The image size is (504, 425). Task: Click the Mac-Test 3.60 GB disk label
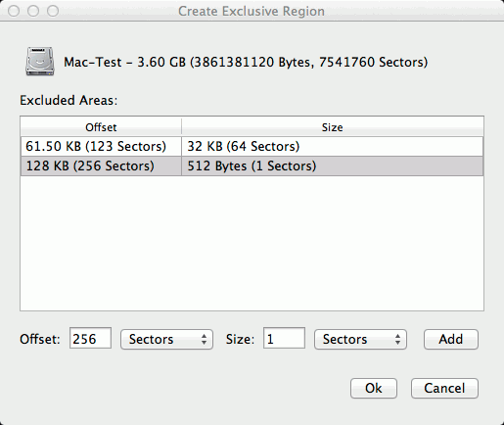(x=246, y=62)
